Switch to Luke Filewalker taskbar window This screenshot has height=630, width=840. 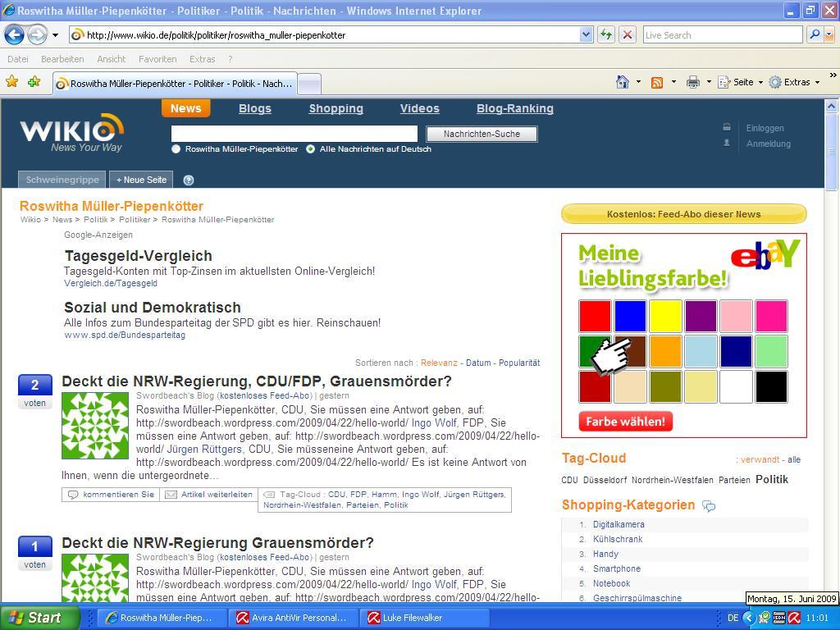424,618
